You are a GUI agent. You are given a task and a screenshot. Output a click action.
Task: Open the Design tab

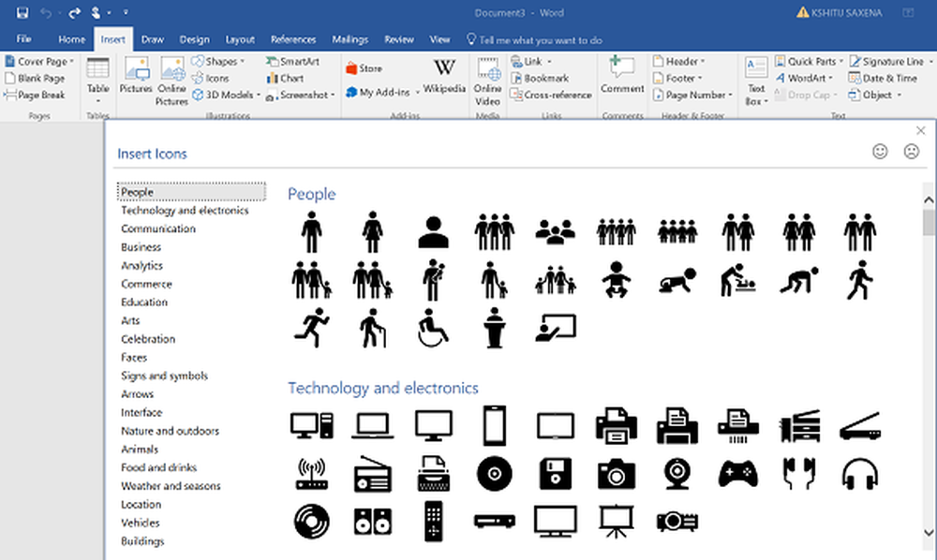click(194, 39)
